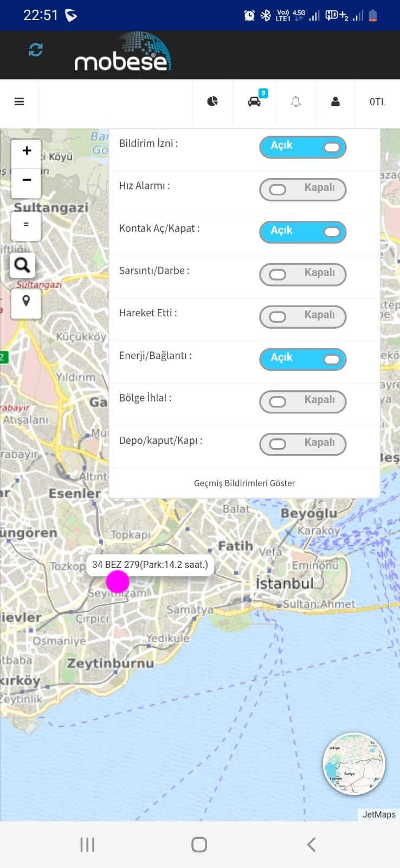Open the vehicle list car icon
Screen dimensions: 400x868
[254, 101]
